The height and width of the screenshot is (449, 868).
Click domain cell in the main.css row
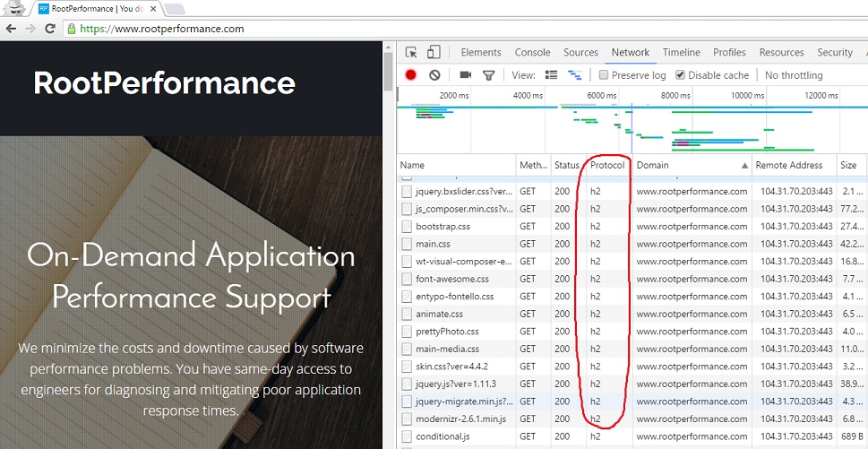[692, 244]
